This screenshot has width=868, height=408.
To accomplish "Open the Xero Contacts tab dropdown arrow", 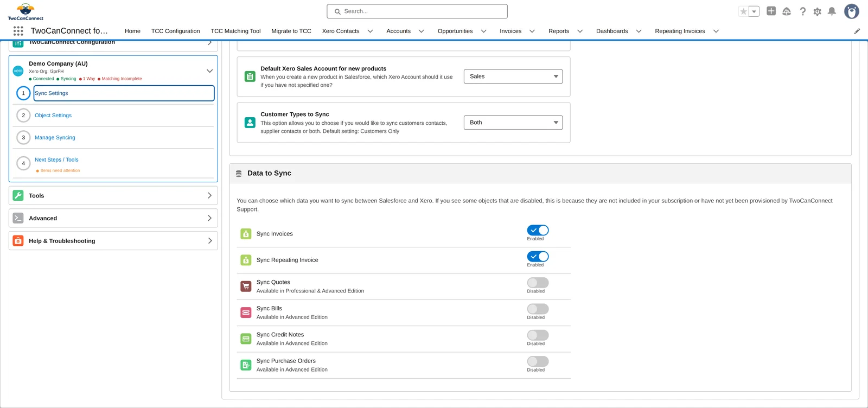I will point(370,31).
